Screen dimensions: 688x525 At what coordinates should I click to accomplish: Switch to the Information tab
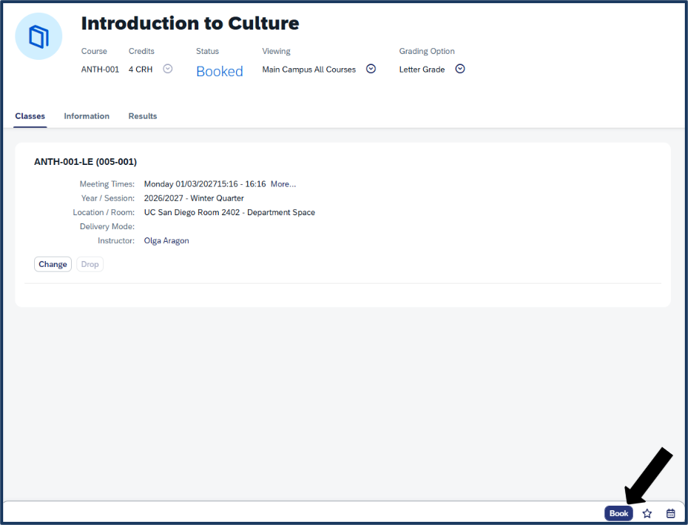tap(86, 116)
